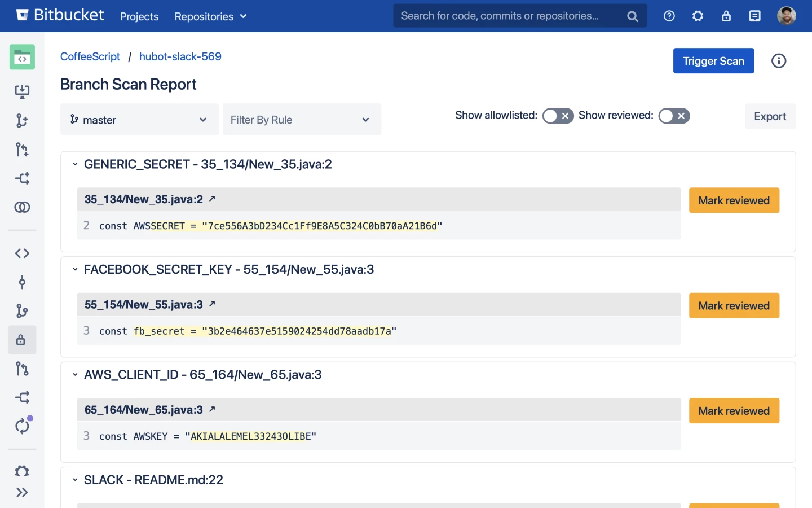Mark the FACEBOOK_SECRET_KEY finding as reviewed
Image resolution: width=812 pixels, height=508 pixels.
click(x=734, y=305)
